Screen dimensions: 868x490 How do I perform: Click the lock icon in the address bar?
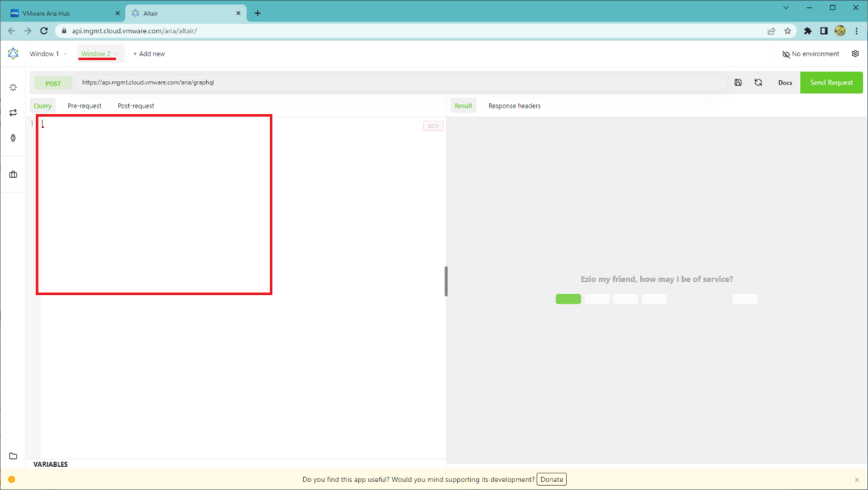tap(64, 31)
